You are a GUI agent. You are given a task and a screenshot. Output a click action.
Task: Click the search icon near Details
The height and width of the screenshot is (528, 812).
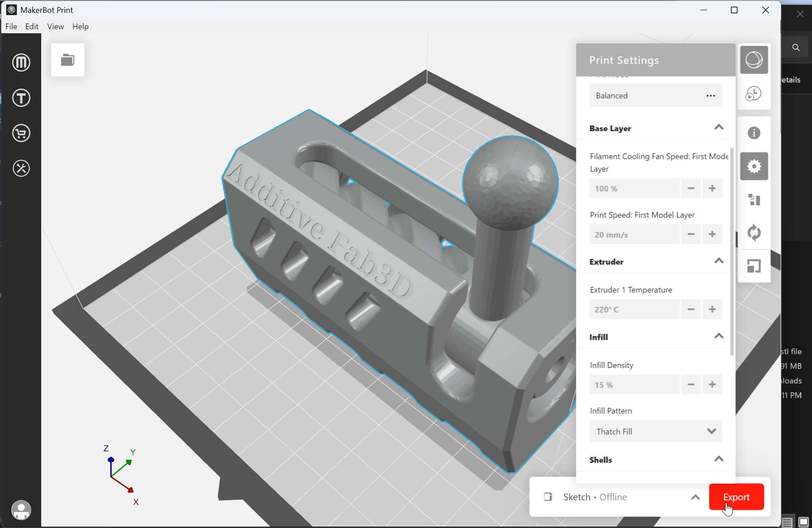tap(796, 47)
